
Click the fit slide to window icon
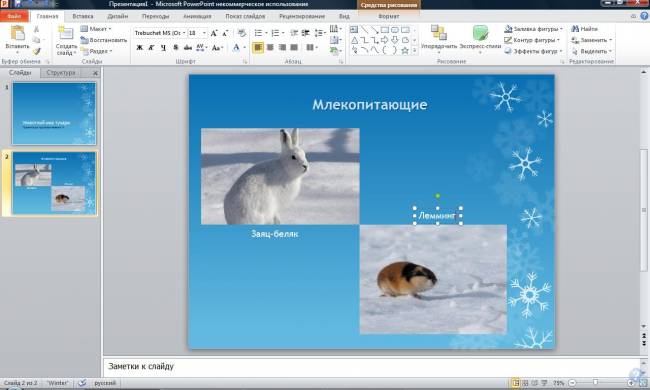point(644,383)
